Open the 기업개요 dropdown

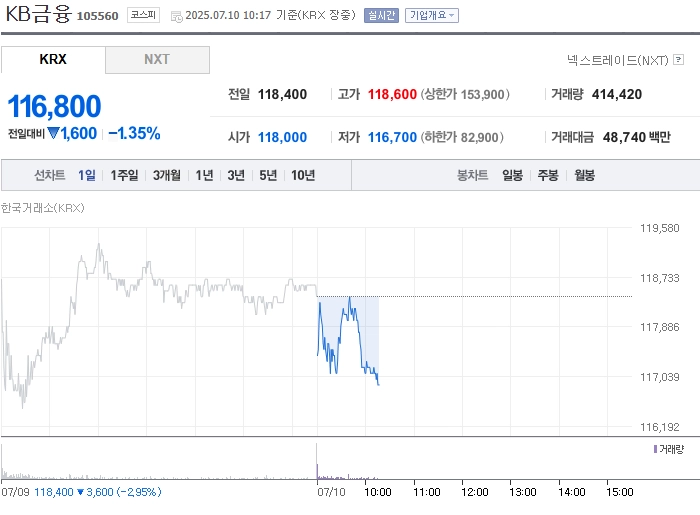[432, 15]
